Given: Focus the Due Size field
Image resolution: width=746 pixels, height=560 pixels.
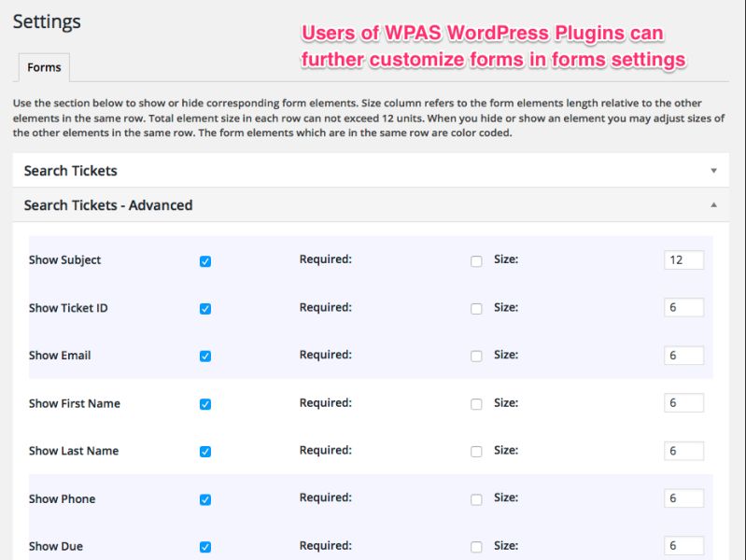Looking at the screenshot, I should (x=683, y=546).
